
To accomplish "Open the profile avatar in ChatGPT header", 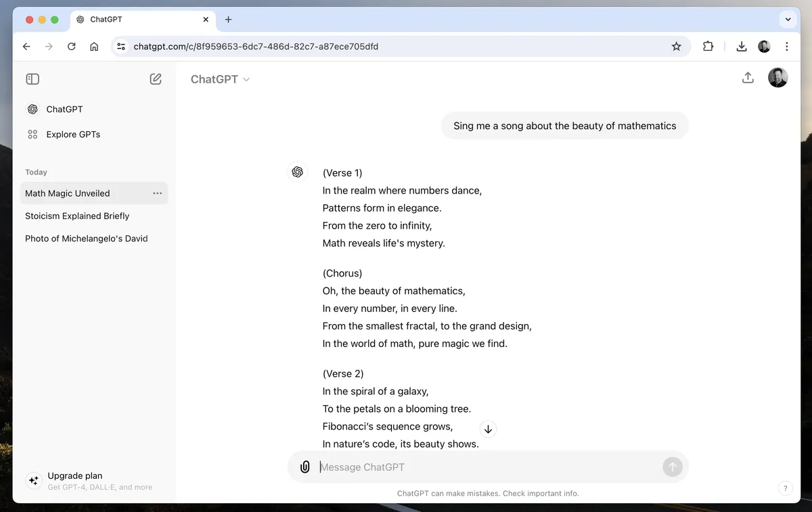I will (x=777, y=78).
